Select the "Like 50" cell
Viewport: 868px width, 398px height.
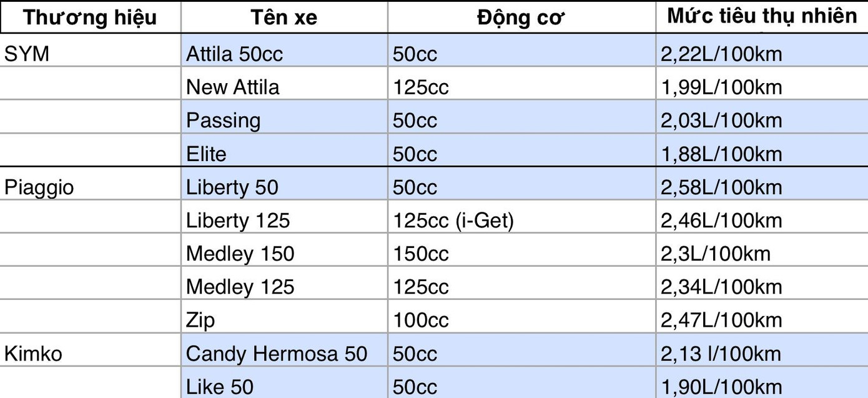[x=220, y=387]
